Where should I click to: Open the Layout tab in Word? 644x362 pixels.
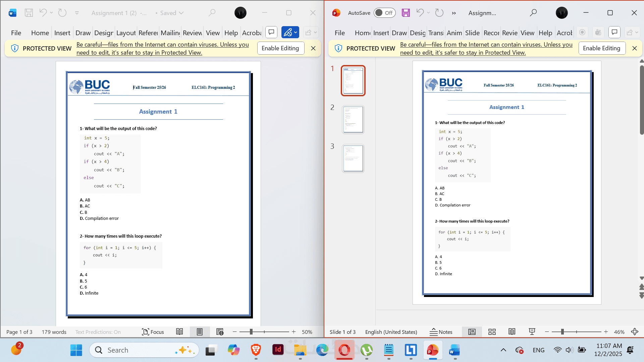(x=126, y=33)
